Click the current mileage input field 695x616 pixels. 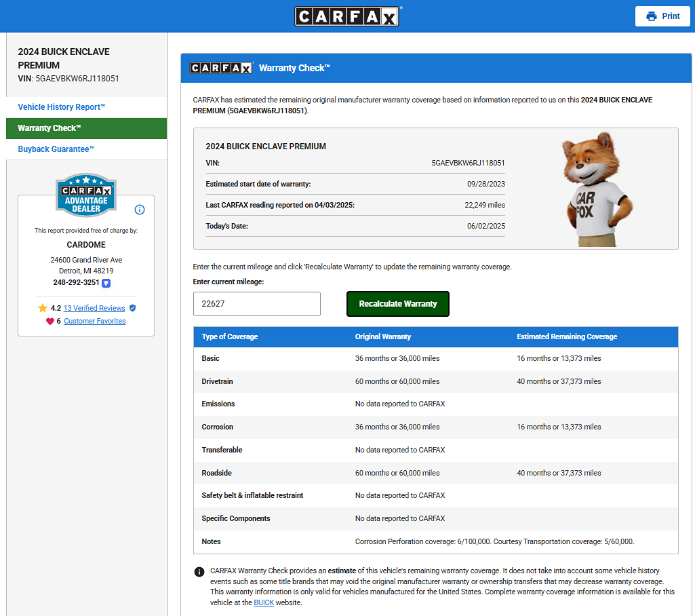coord(256,304)
